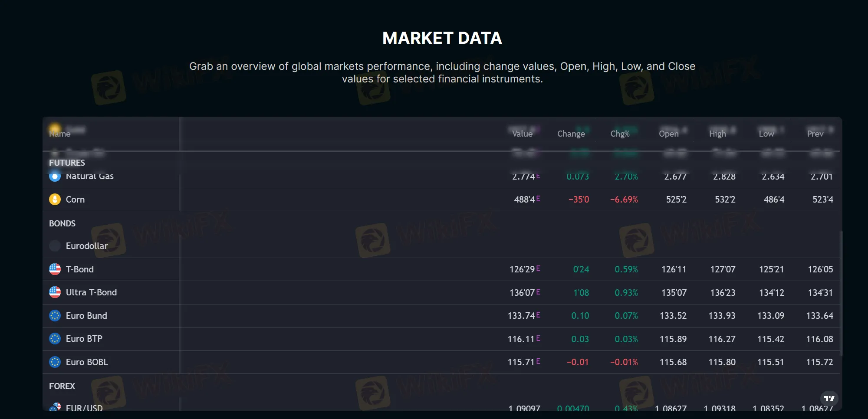Sort the table by Change column
The width and height of the screenshot is (868, 419).
click(x=571, y=134)
